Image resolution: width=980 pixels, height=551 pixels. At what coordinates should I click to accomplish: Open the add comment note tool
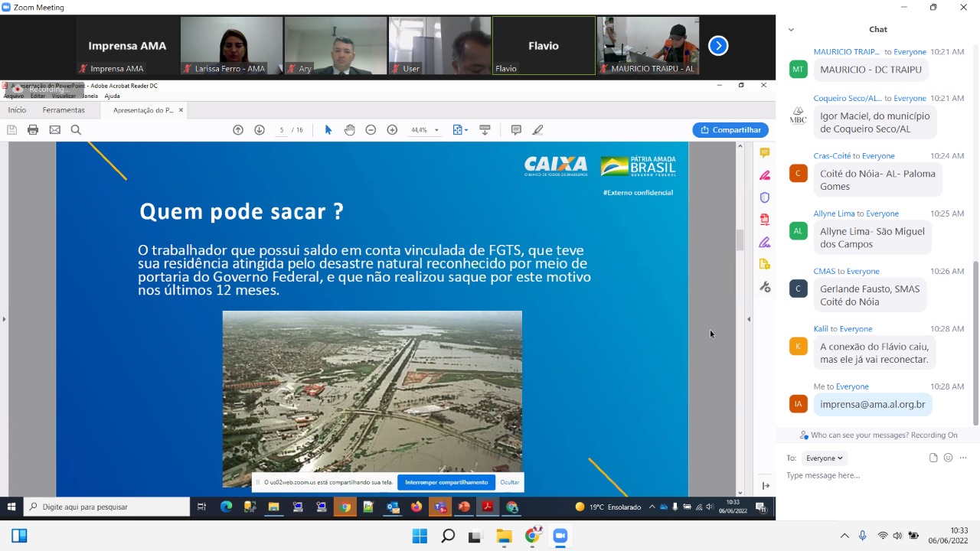[516, 130]
